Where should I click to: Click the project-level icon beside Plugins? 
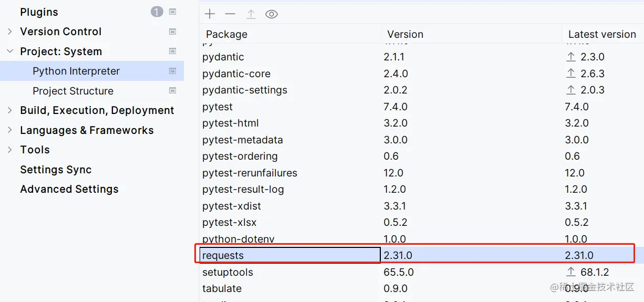(x=172, y=12)
